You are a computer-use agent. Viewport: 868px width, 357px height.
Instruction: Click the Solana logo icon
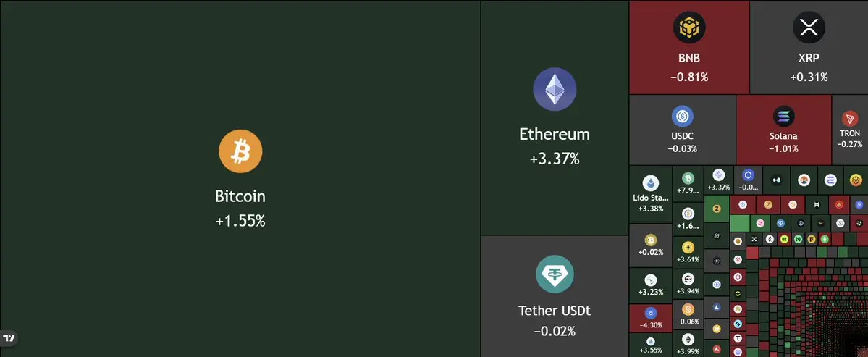point(783,116)
